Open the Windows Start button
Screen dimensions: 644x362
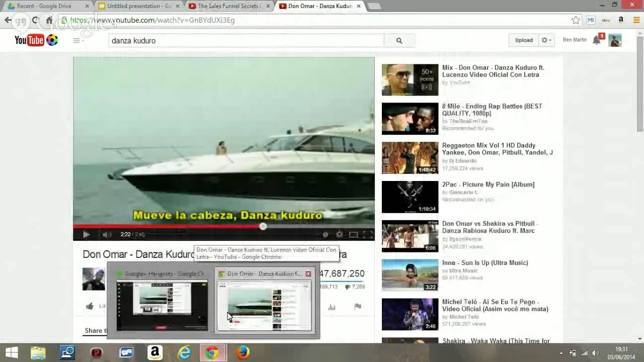click(x=11, y=353)
